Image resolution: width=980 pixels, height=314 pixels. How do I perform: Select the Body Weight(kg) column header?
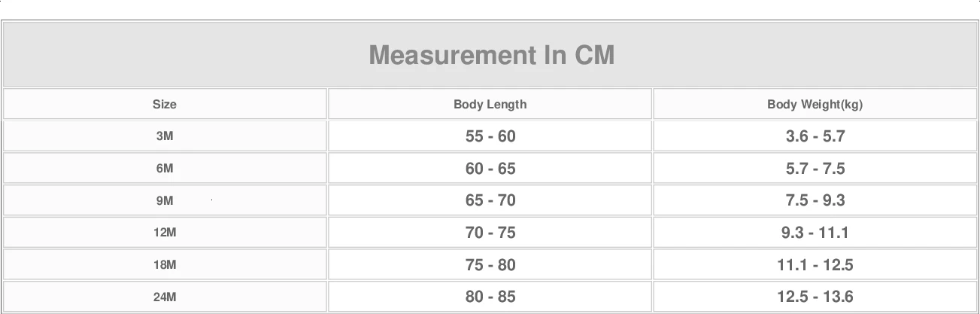pyautogui.click(x=815, y=104)
